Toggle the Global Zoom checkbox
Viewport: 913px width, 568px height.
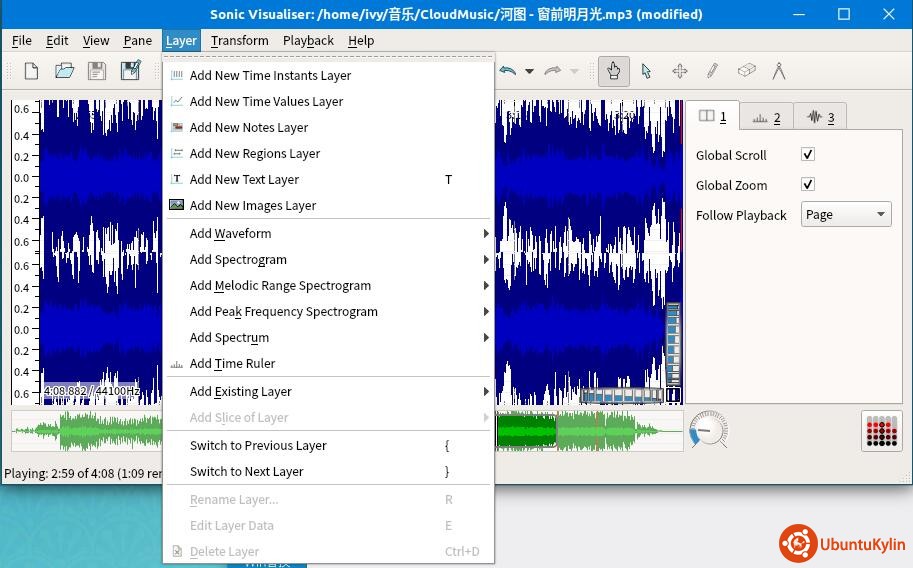pyautogui.click(x=808, y=185)
